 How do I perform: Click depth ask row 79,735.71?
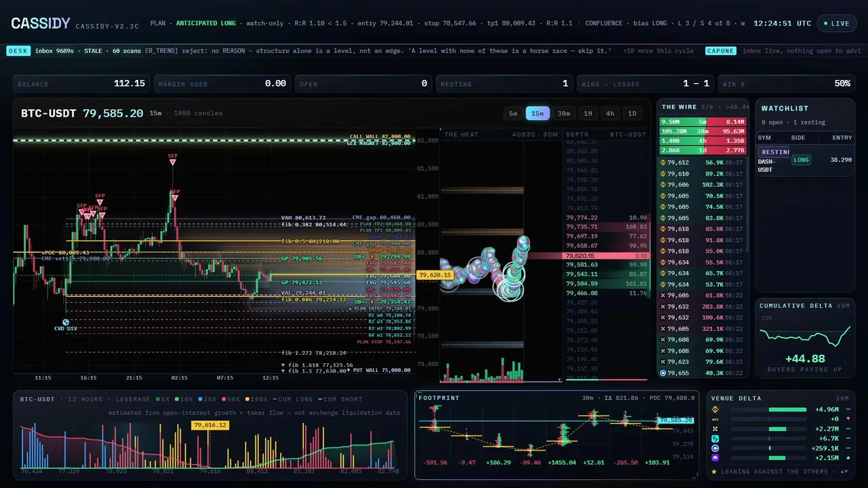coord(607,226)
